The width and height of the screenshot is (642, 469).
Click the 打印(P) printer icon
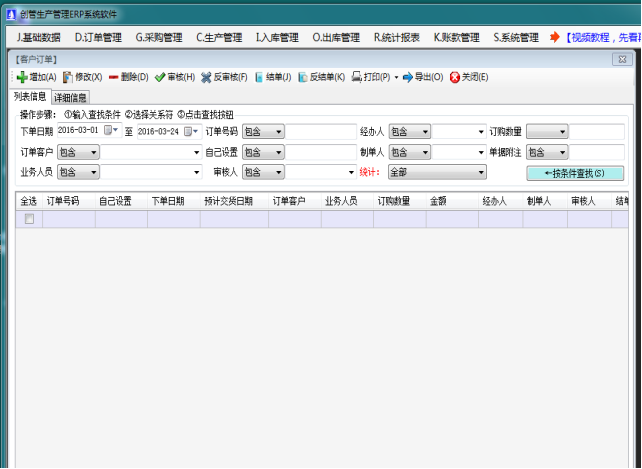click(356, 77)
